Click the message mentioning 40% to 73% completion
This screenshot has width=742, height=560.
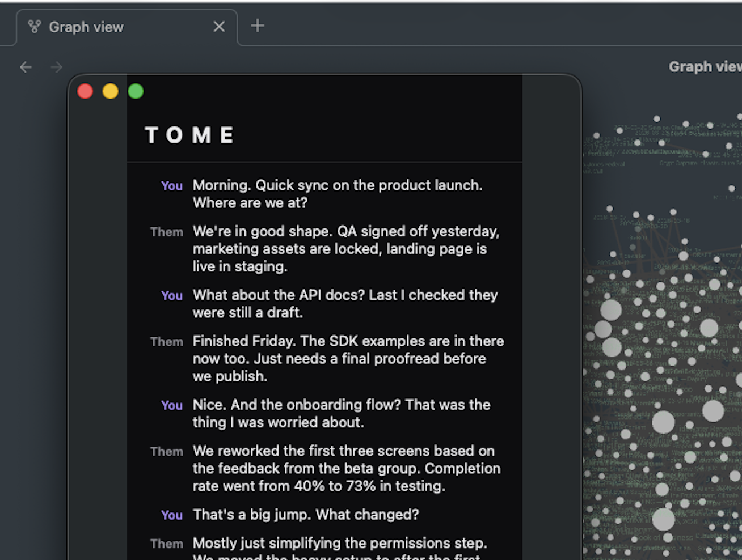point(347,468)
